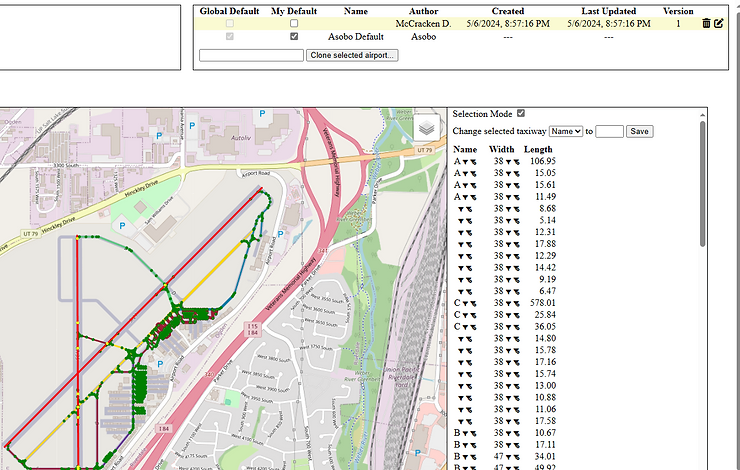The image size is (740, 470).
Task: Focus the clone airport name input field
Action: coord(251,55)
